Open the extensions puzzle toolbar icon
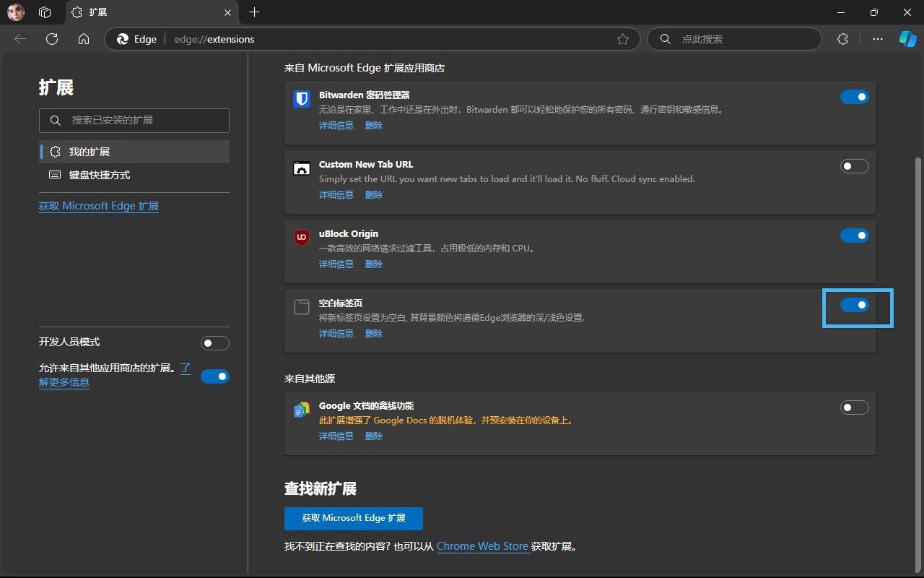This screenshot has width=924, height=578. coord(842,39)
